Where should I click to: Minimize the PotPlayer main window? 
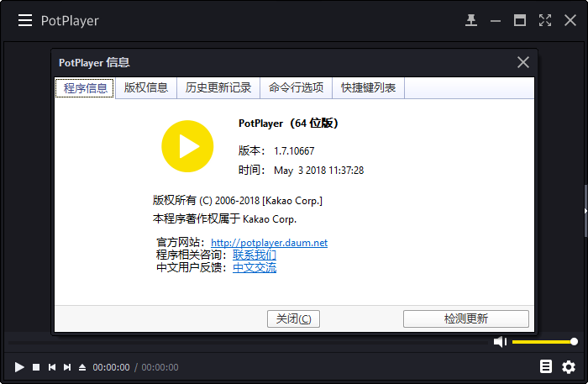496,21
